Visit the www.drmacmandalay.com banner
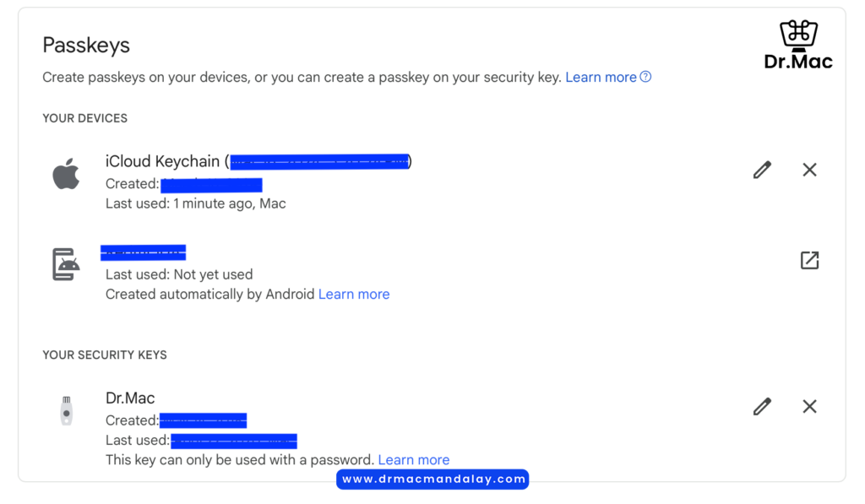This screenshot has width=865, height=504. [432, 480]
